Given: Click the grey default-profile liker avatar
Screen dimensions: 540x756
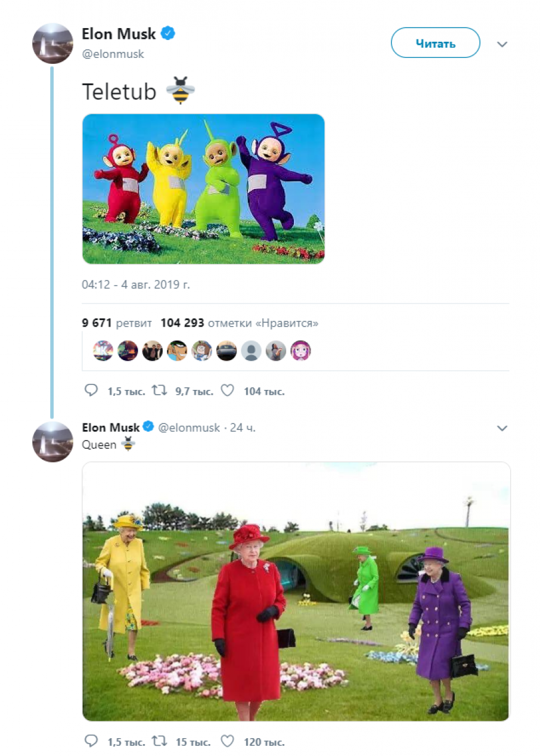Looking at the screenshot, I should [251, 351].
